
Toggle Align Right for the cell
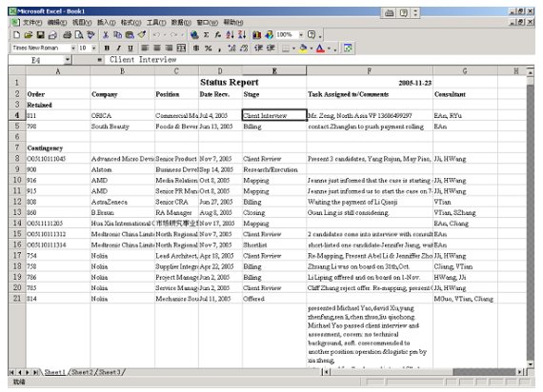coord(169,49)
